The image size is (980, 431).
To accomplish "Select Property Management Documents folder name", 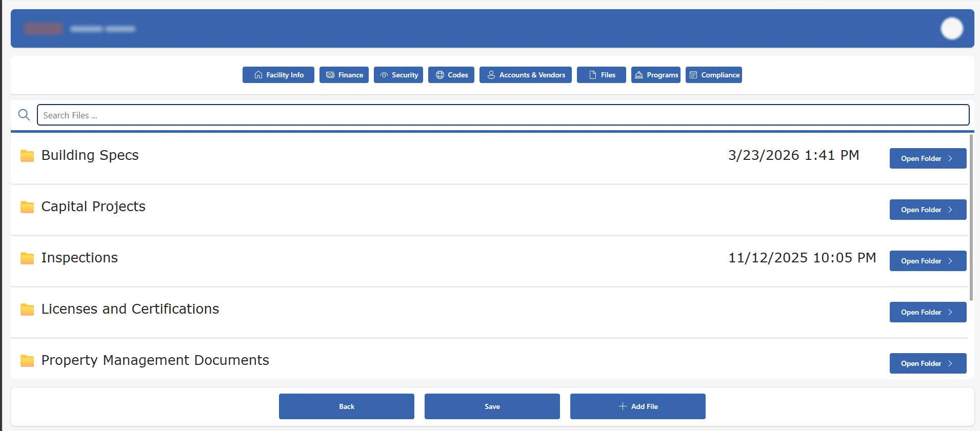I will point(155,360).
